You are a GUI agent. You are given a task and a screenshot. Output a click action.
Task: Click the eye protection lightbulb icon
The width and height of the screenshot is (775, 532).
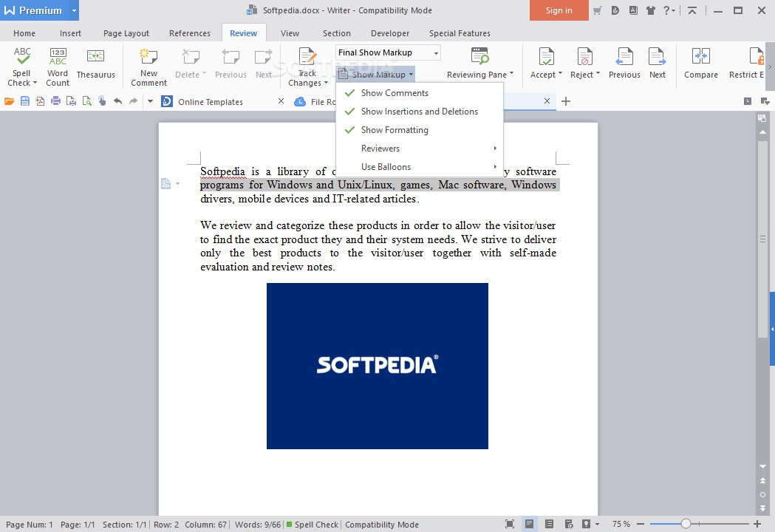point(586,524)
